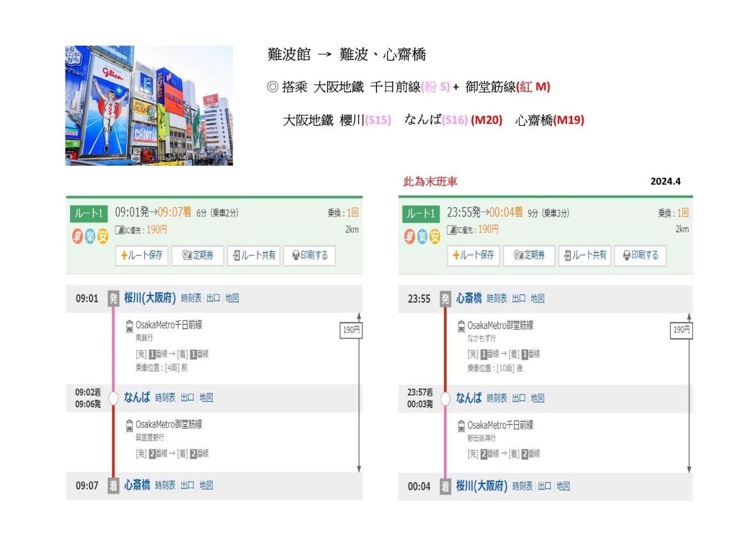Click 定期券 button in left route panel
Screen dimensions: 756x534
[198, 255]
